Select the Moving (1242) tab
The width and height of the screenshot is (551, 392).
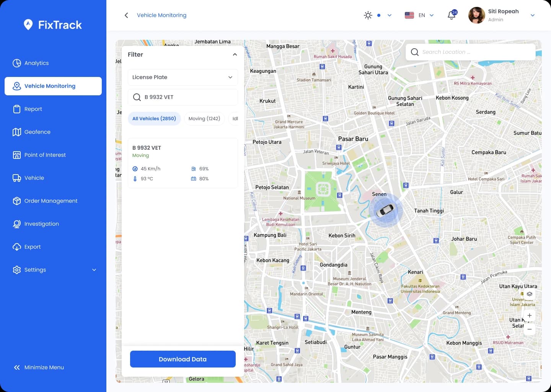(x=204, y=119)
